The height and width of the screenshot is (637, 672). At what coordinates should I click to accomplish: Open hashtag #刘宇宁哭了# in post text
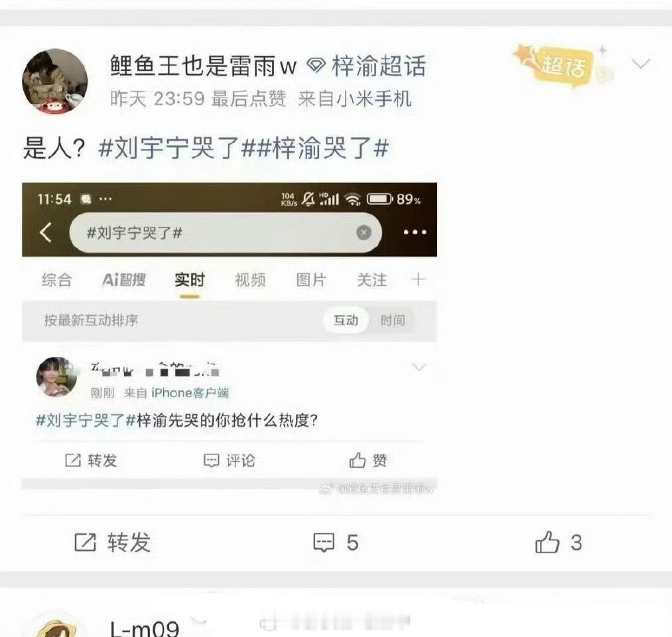click(169, 149)
